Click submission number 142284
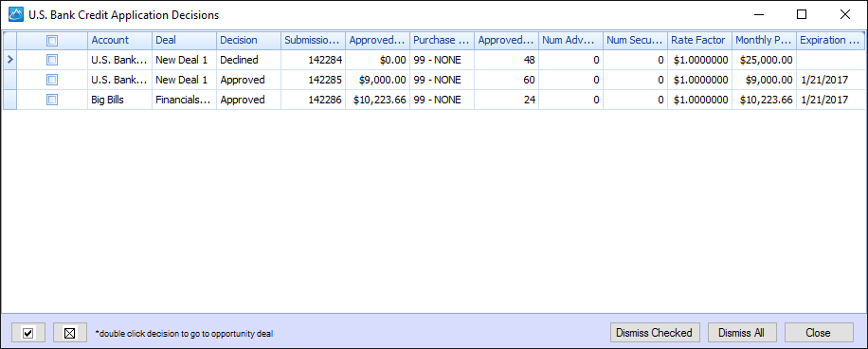This screenshot has height=349, width=868. (x=313, y=60)
